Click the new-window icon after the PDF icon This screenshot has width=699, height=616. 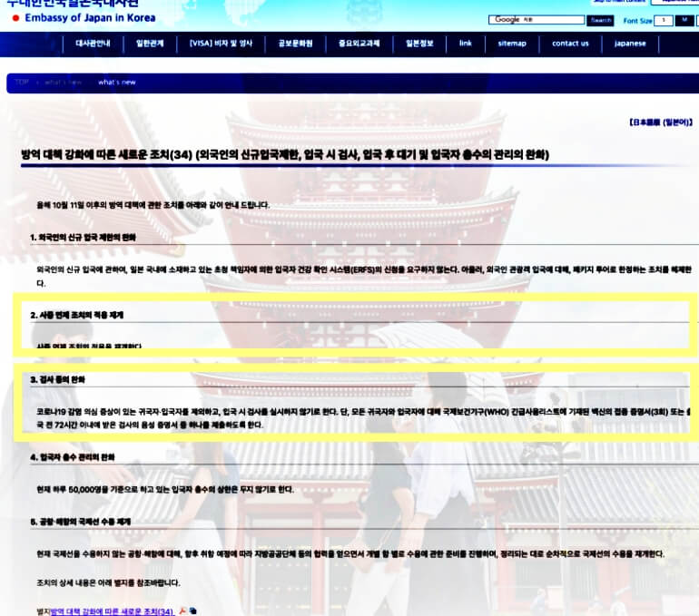[192, 611]
